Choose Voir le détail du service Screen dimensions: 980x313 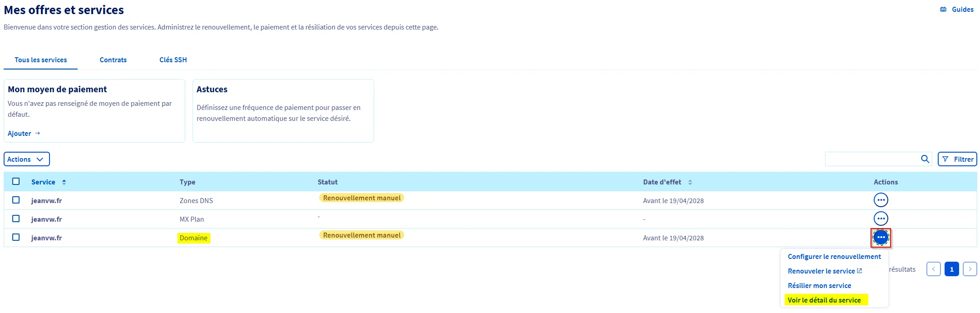pyautogui.click(x=824, y=300)
